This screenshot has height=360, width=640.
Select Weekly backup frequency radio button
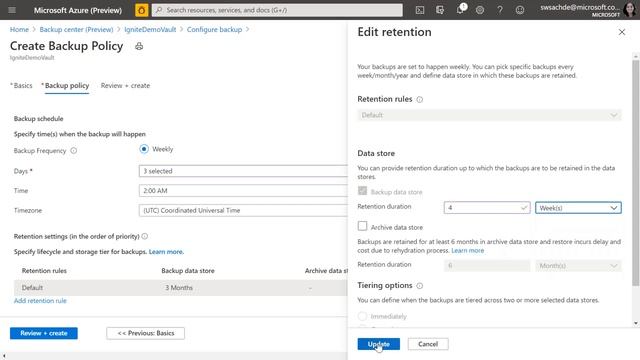pyautogui.click(x=144, y=149)
